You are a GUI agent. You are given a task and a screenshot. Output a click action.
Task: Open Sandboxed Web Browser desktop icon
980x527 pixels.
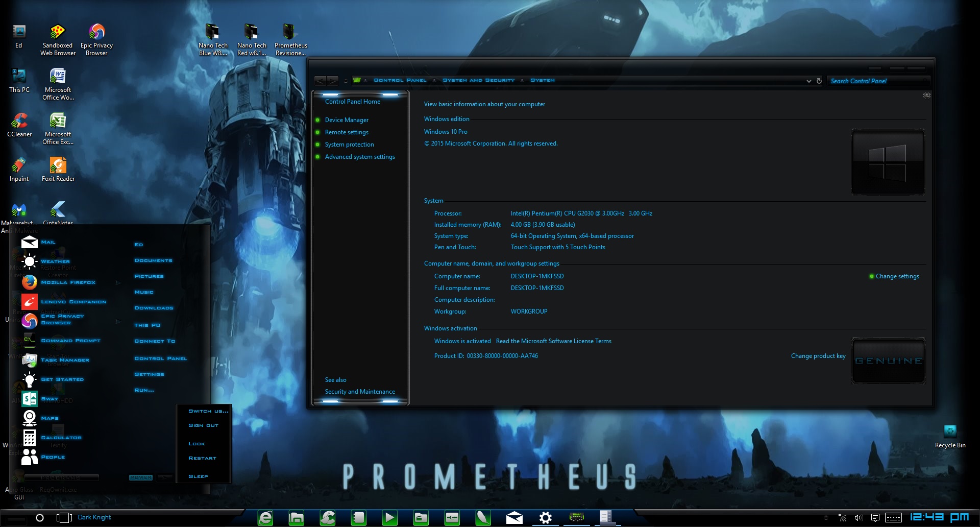58,39
